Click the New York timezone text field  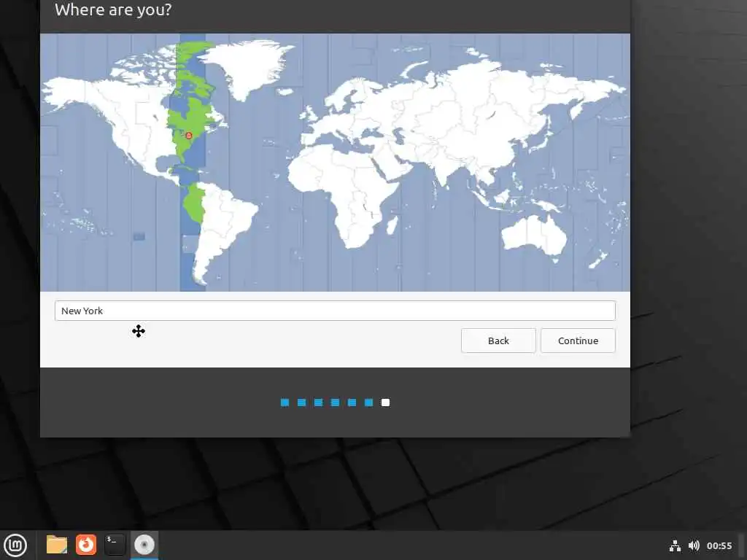[335, 311]
